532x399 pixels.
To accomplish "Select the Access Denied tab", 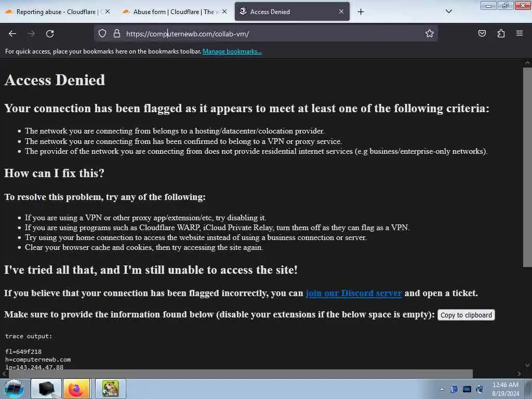I will 292,11.
